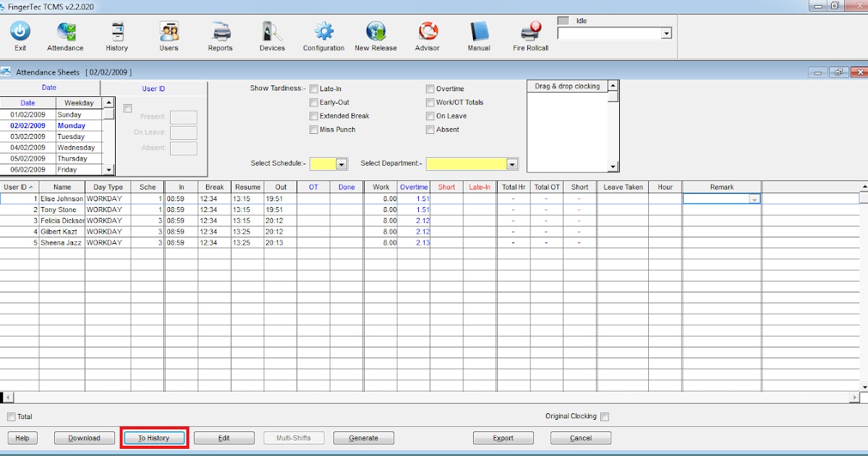Enable the Overtime display option
The height and width of the screenshot is (456, 868).
(x=430, y=88)
